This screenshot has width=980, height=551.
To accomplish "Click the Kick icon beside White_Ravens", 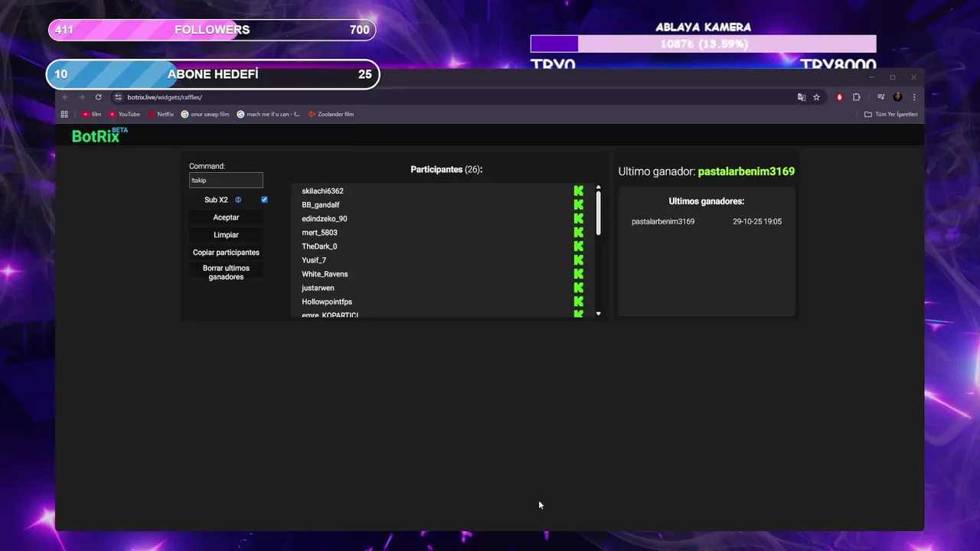I will [579, 273].
